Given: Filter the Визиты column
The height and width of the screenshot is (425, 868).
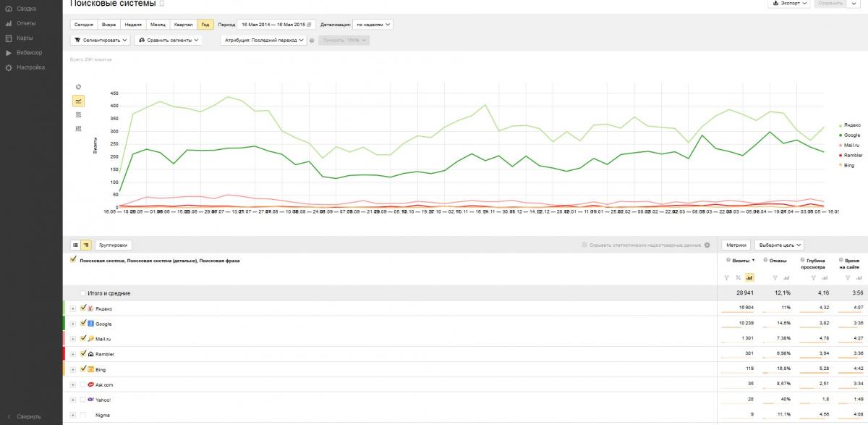Looking at the screenshot, I should tap(727, 277).
